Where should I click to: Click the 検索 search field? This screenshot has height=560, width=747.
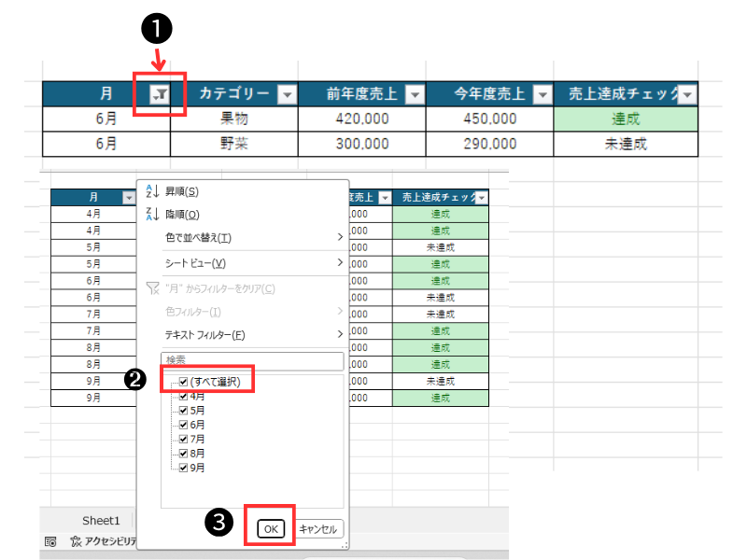252,359
